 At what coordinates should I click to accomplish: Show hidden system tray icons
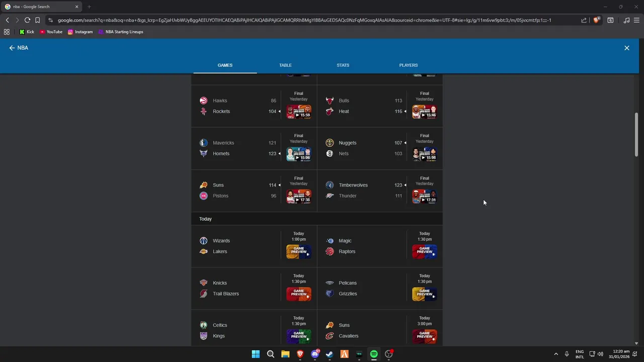(x=556, y=354)
